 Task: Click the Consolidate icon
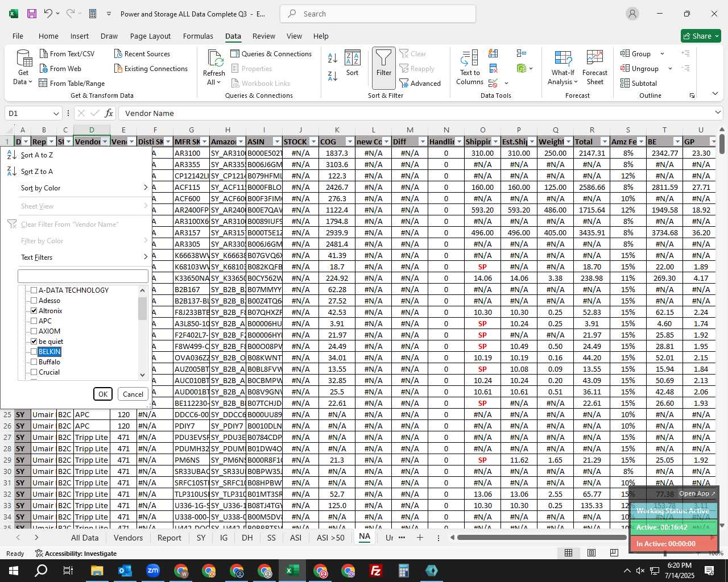pos(522,53)
